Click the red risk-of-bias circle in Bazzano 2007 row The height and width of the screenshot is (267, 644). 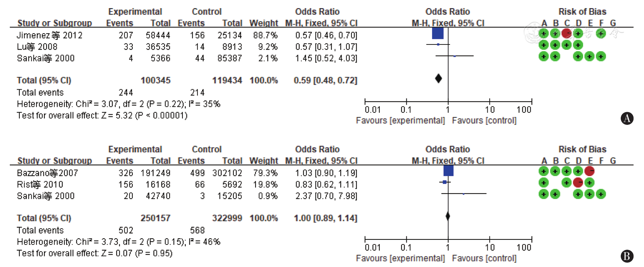(589, 171)
